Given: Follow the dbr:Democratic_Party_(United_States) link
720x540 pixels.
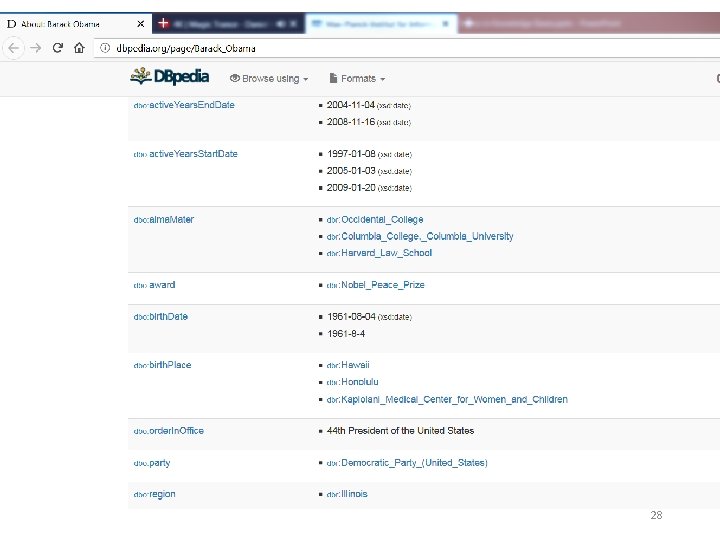Looking at the screenshot, I should pos(407,463).
